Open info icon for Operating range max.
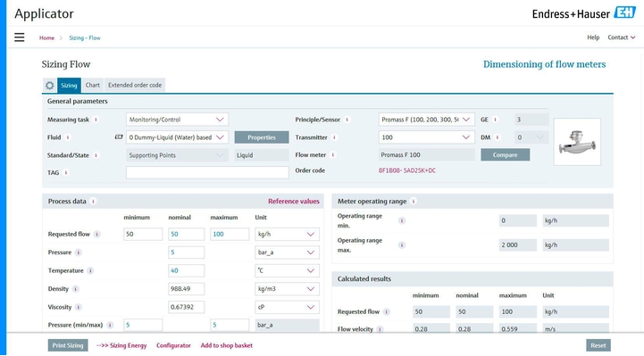Viewport: 644px width, 356px height. 402,244
